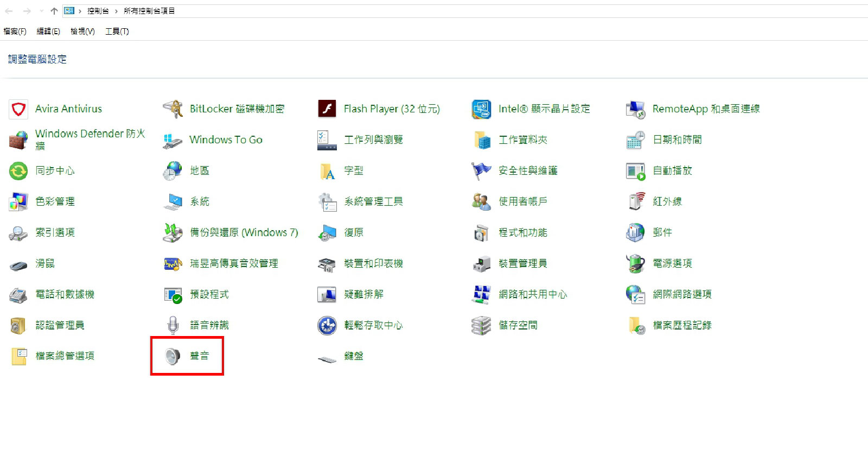Open the 裝置和印表機 printer icon
This screenshot has width=868, height=450.
[x=327, y=264]
